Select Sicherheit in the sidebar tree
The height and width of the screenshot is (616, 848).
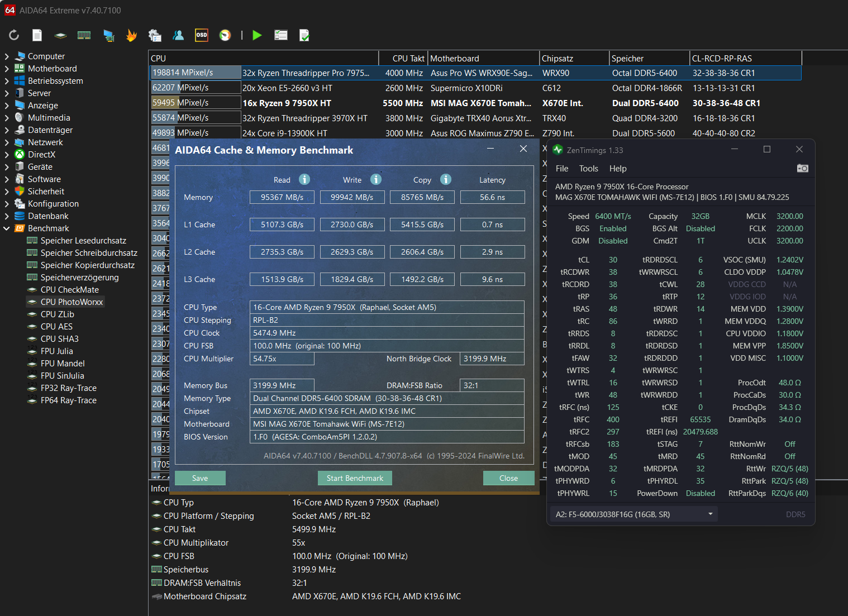coord(46,192)
